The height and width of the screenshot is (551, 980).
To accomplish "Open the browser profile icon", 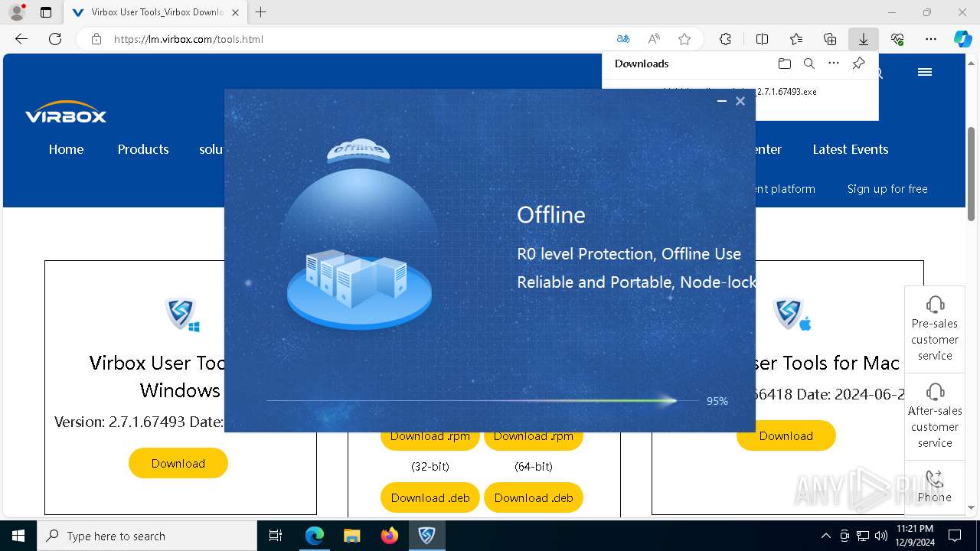I will (17, 12).
